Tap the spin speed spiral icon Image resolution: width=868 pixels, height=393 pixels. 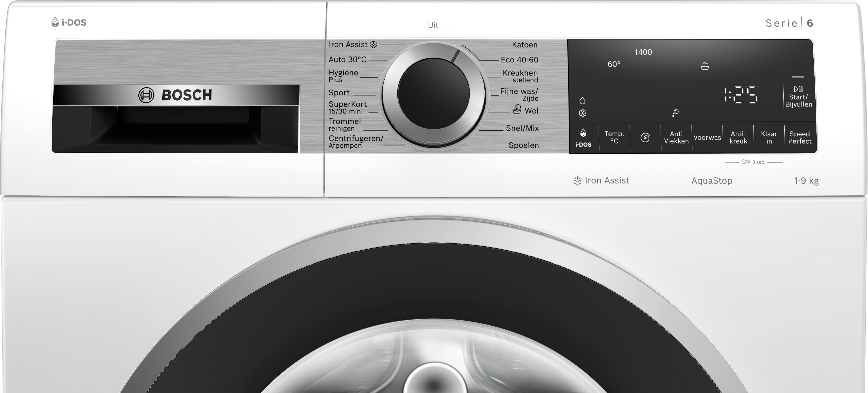pos(645,138)
